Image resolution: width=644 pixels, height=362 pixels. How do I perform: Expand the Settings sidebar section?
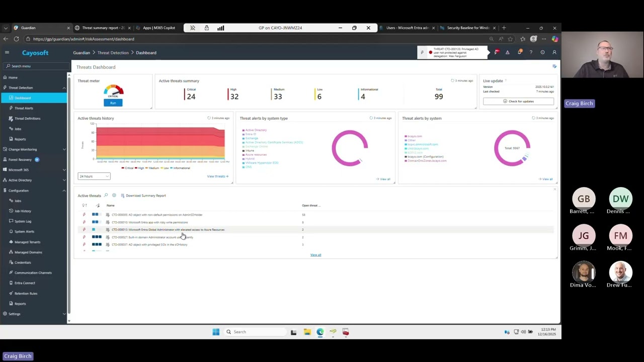(64, 314)
